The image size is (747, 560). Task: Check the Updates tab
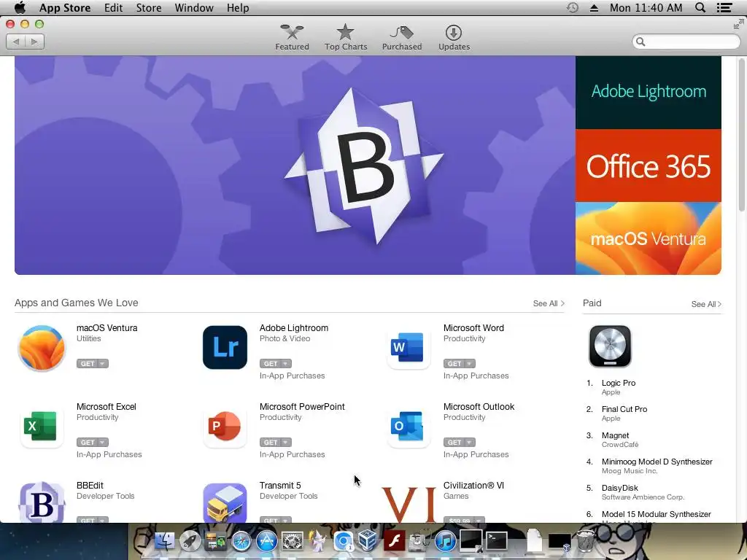[454, 38]
